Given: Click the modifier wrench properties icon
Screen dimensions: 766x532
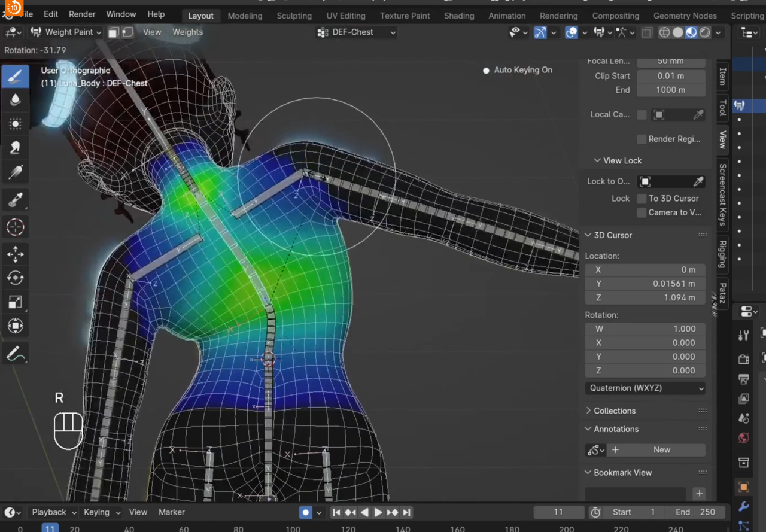Looking at the screenshot, I should click(744, 507).
